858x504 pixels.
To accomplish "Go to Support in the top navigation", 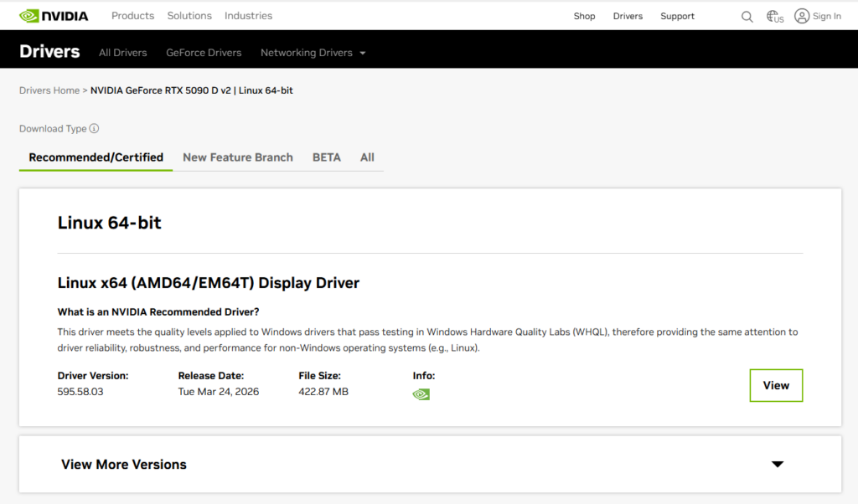I will point(677,16).
